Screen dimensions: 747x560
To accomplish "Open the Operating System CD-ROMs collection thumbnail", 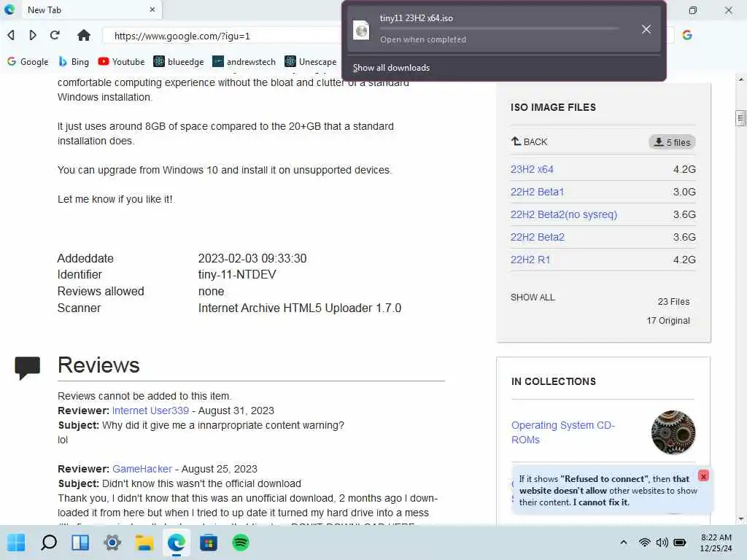I will (673, 432).
